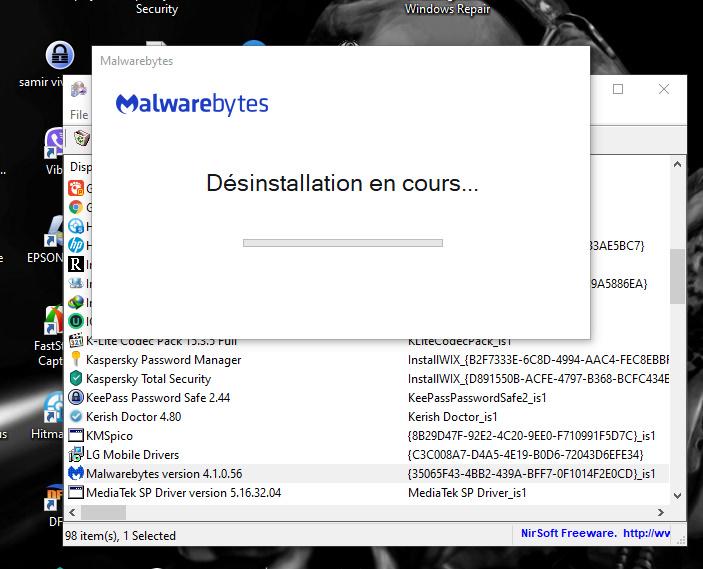Click the Kaspersky Password Manager key icon
703x569 pixels.
click(x=76, y=359)
